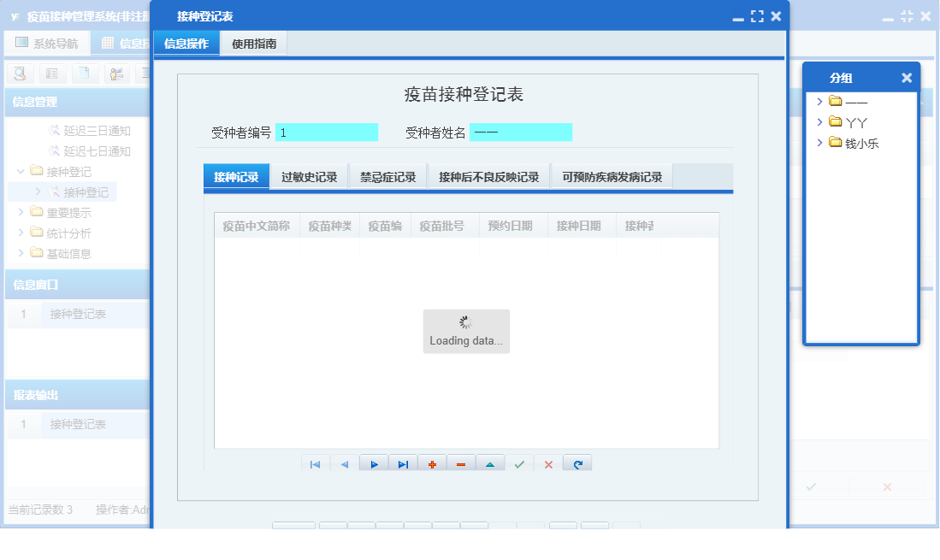Refresh the record grid with the refresh icon
The width and height of the screenshot is (940, 560).
(x=577, y=463)
